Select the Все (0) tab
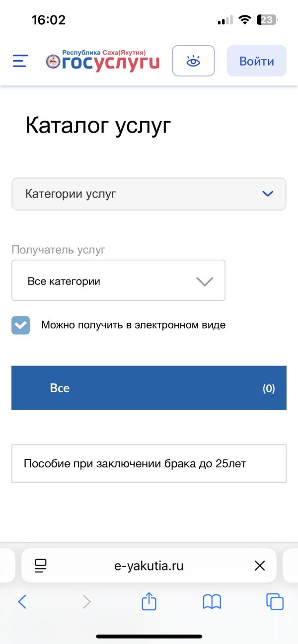This screenshot has width=298, height=644. click(x=149, y=388)
